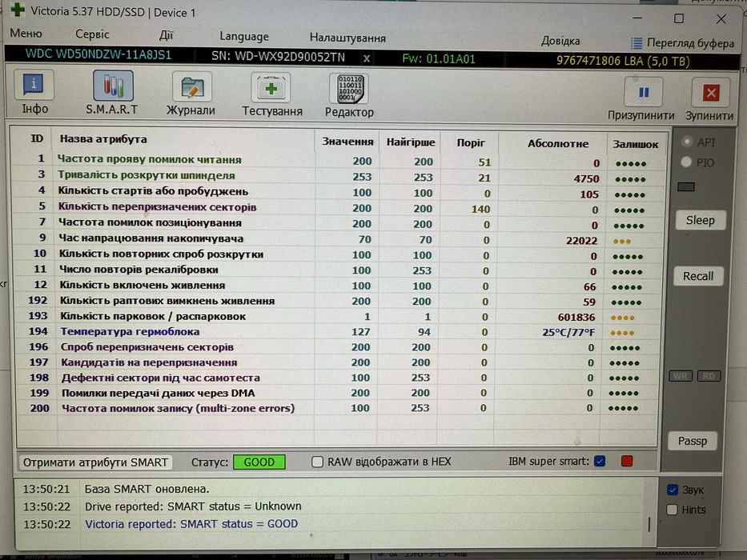Select row Помилки передачі даних через DMA

pyautogui.click(x=336, y=393)
